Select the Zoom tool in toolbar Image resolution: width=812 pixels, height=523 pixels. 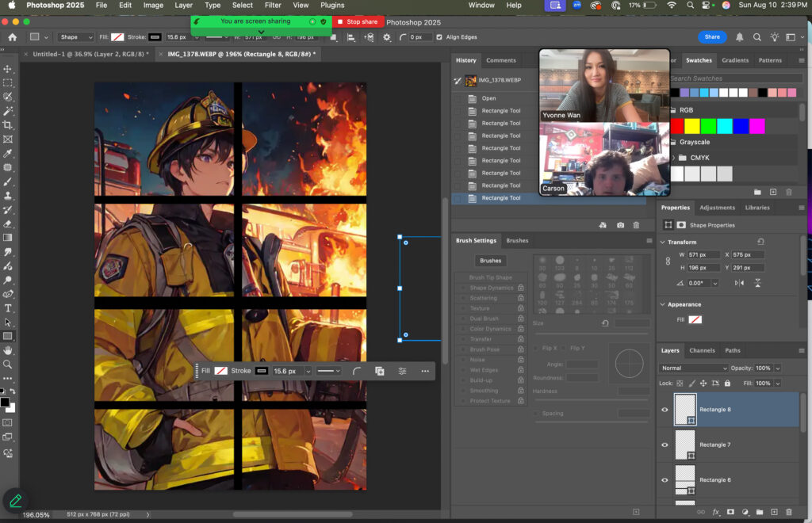point(8,365)
